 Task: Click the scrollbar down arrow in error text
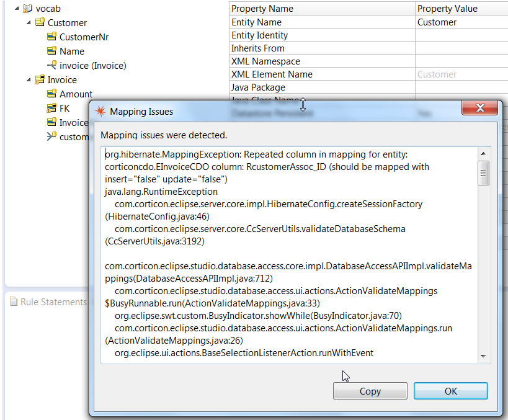tap(484, 356)
